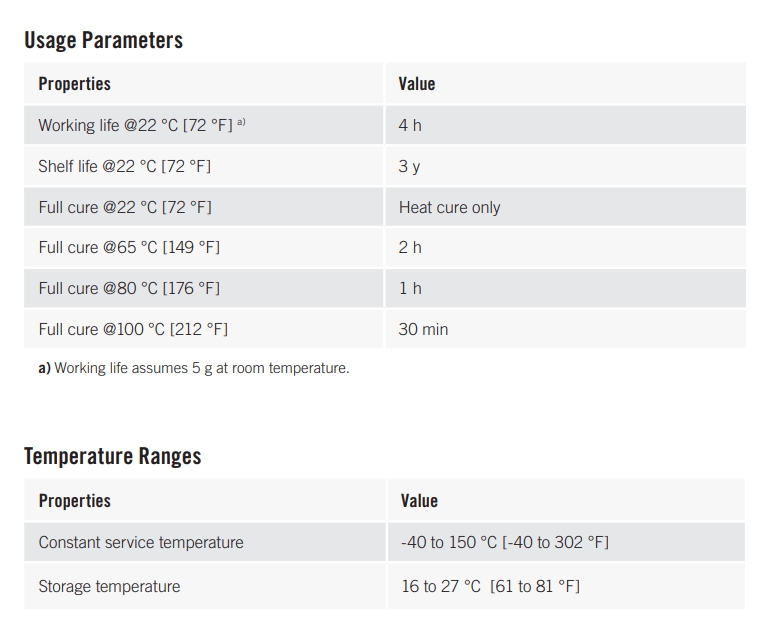Click the 3 y shelf life value
The width and height of the screenshot is (764, 629).
tap(409, 166)
